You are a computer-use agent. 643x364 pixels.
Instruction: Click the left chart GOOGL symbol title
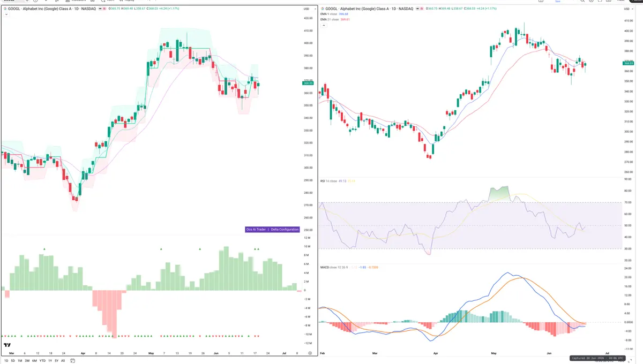52,9
